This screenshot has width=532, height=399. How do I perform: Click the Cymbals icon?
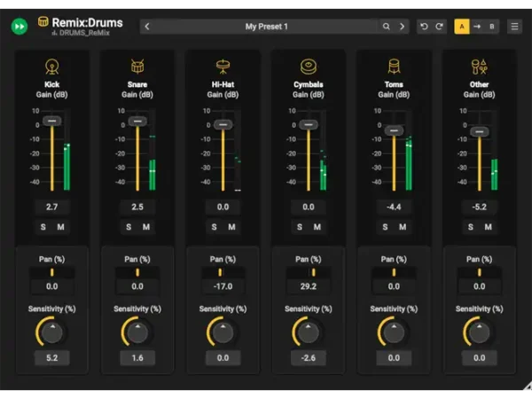pyautogui.click(x=309, y=66)
